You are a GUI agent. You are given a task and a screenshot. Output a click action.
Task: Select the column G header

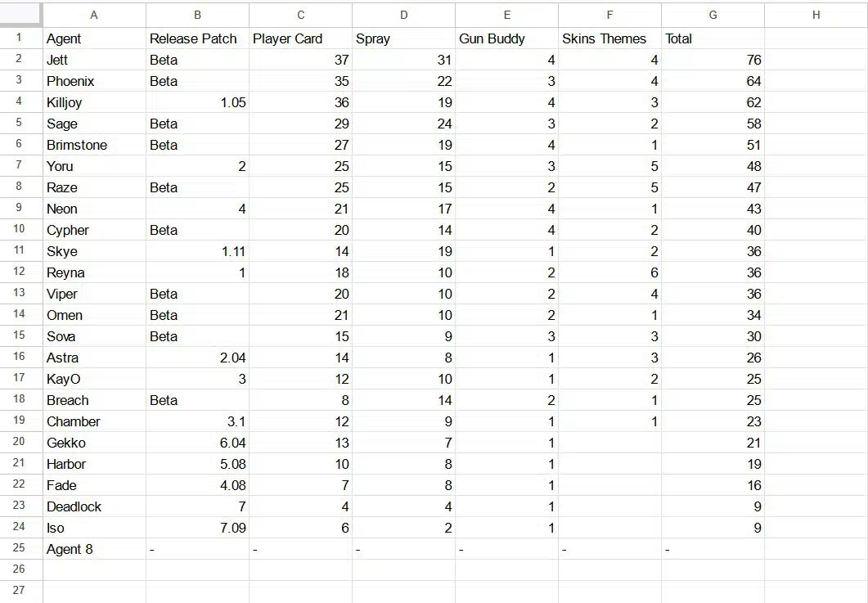[x=713, y=15]
